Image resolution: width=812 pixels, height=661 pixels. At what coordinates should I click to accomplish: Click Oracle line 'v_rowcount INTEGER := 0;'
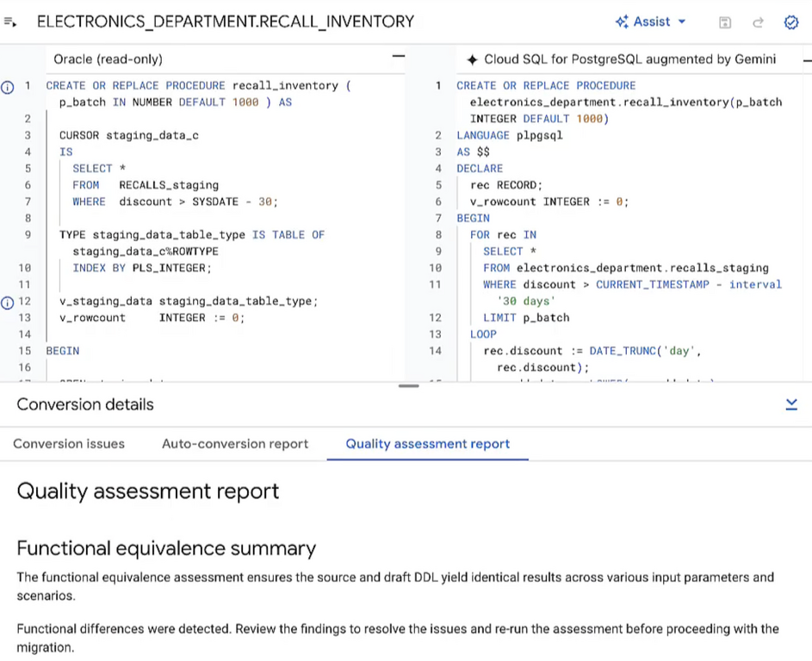pyautogui.click(x=152, y=318)
